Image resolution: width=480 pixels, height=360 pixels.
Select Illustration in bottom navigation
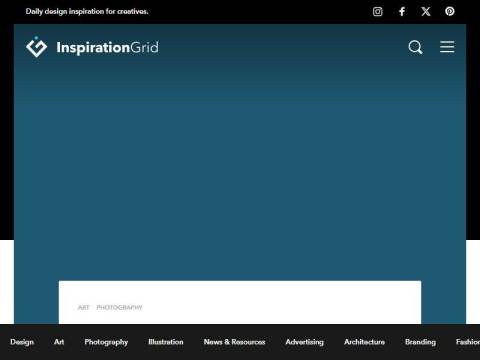tap(166, 342)
